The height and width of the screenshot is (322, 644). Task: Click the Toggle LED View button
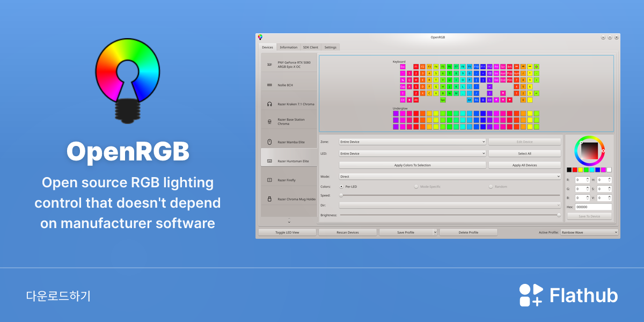[x=287, y=232]
